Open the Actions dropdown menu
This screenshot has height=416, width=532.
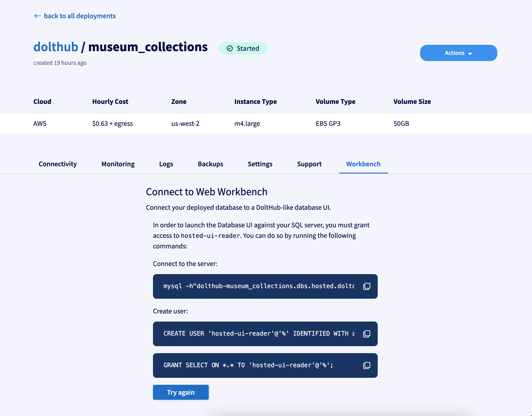point(455,53)
